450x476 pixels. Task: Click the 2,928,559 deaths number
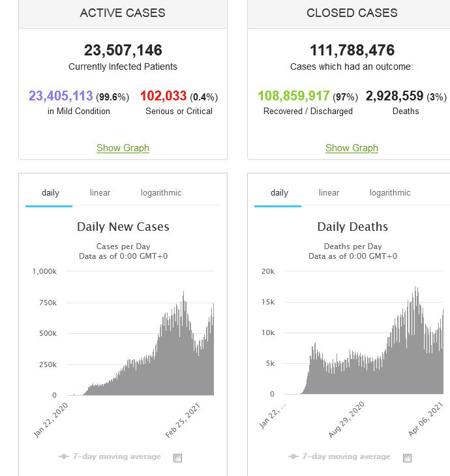click(395, 97)
